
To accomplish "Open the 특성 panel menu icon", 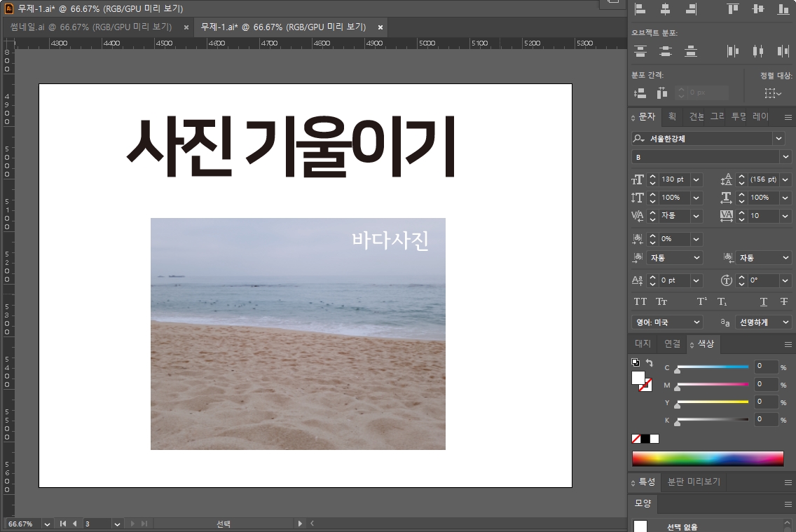I will click(788, 482).
